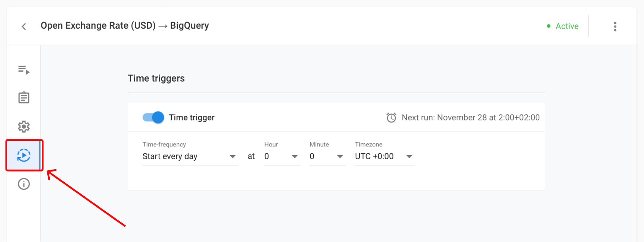Click the back arrow icon
Image resolution: width=644 pixels, height=242 pixels.
point(24,27)
